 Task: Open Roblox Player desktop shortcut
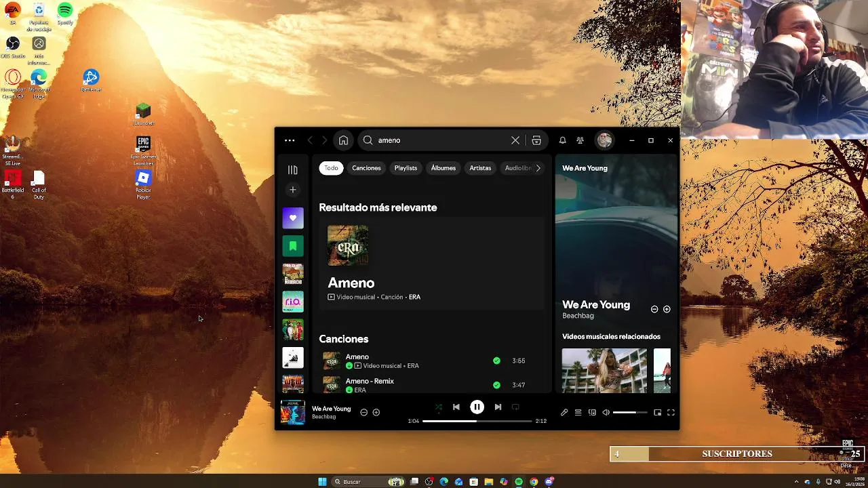pos(143,184)
